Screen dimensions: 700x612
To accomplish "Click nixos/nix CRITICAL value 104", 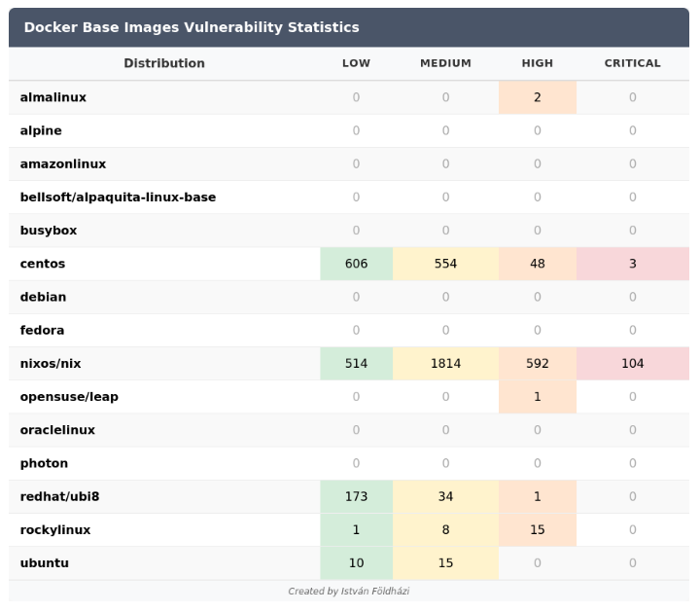I will click(x=633, y=364).
